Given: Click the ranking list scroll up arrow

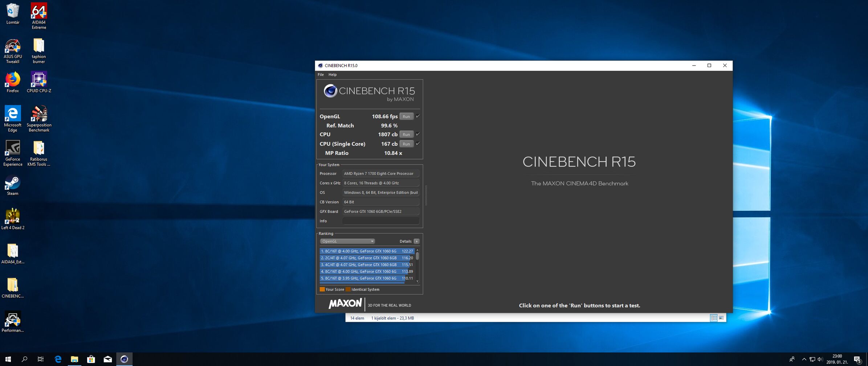Looking at the screenshot, I should (x=417, y=250).
